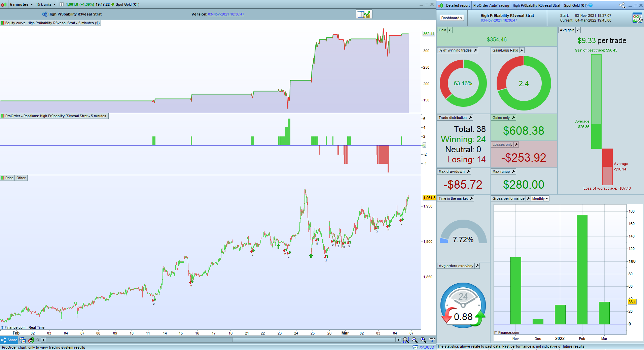
Task: Select the Other panel tab
Action: (x=21, y=178)
